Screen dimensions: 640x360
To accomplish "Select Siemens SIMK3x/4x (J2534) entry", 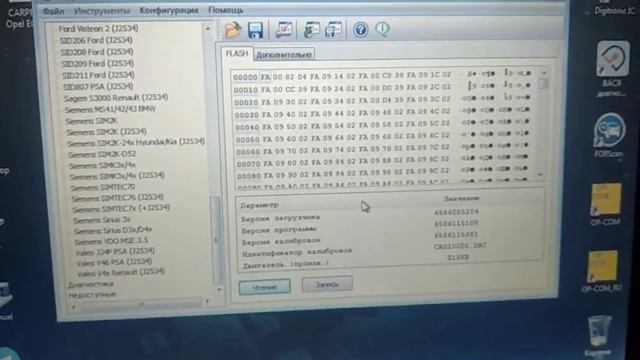I will point(117,176).
